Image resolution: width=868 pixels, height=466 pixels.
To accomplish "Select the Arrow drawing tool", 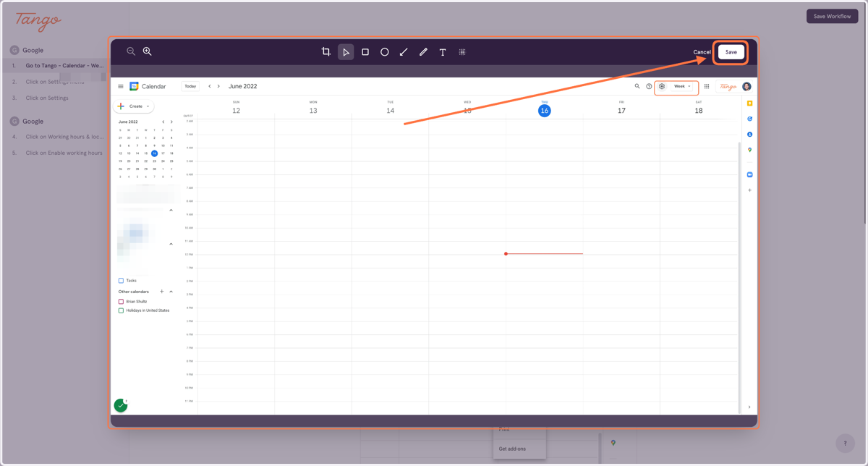I will [x=404, y=52].
